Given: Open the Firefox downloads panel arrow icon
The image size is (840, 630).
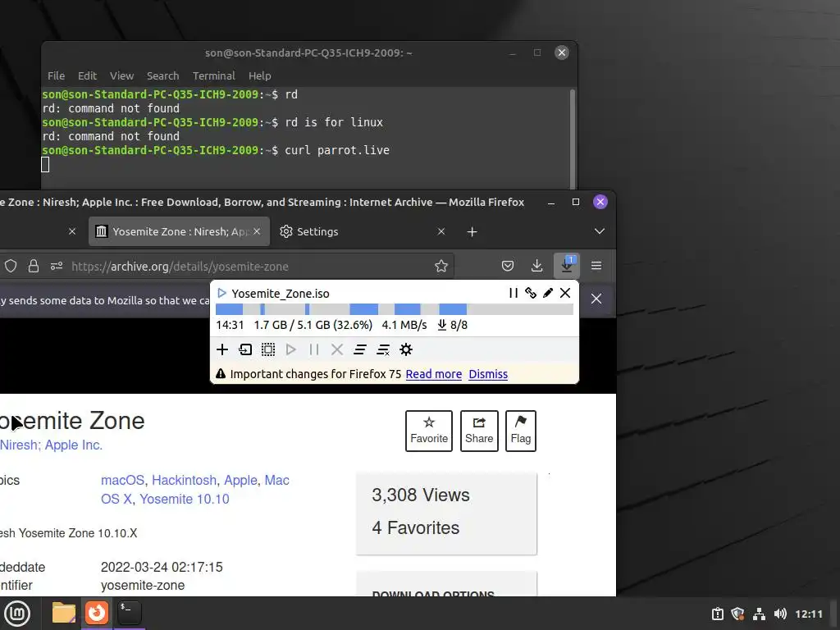Looking at the screenshot, I should [536, 266].
